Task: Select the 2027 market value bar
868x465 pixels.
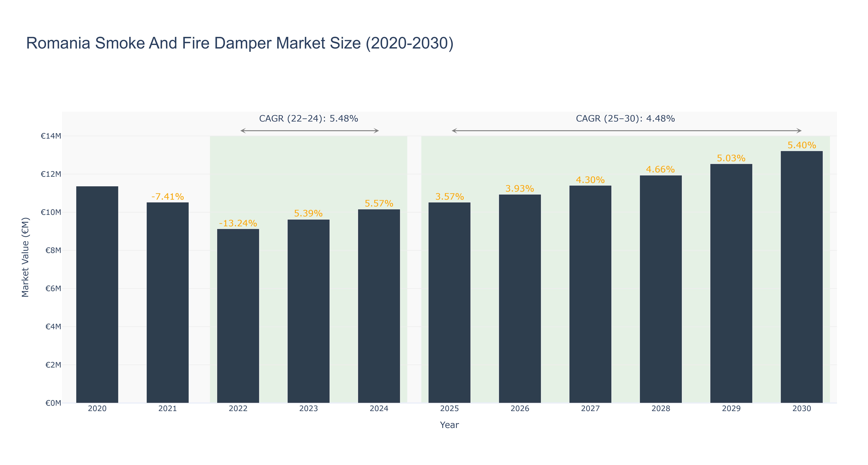Action: point(590,294)
